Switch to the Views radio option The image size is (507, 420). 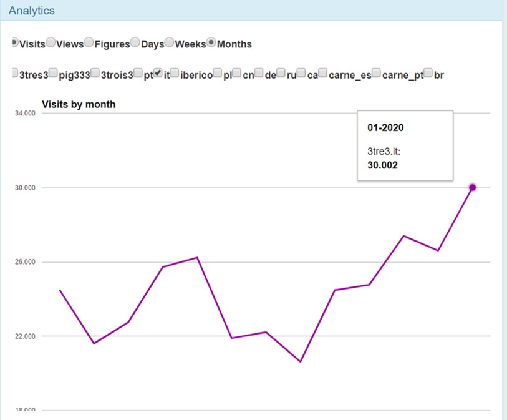pos(51,42)
